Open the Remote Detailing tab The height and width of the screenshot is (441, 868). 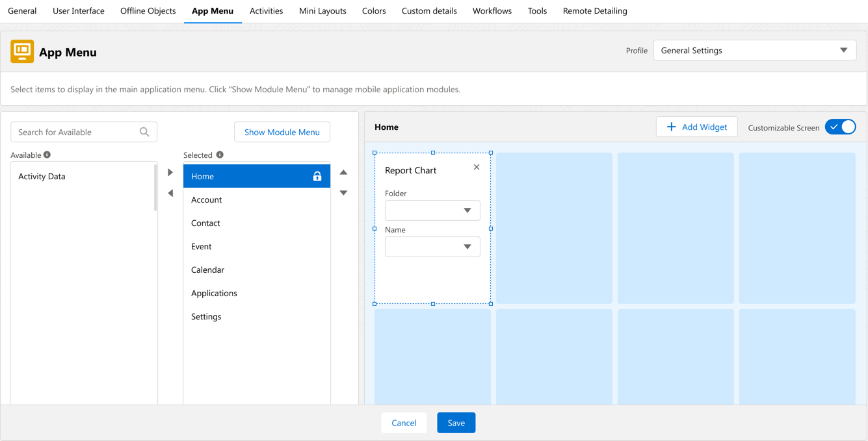[x=594, y=11]
